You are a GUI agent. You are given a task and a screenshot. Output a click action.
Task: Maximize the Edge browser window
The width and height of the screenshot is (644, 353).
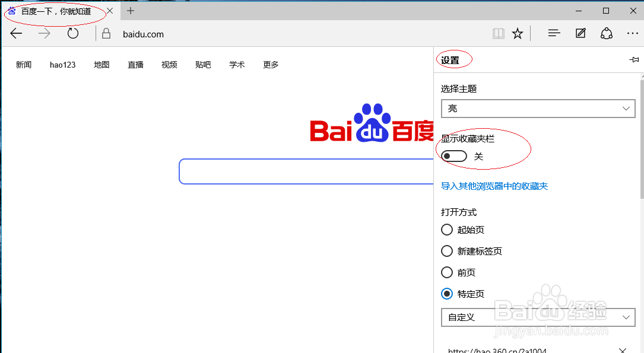(x=606, y=11)
